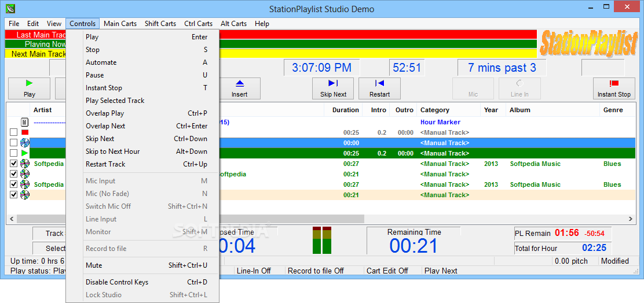Click the Insert eject-icon button

coord(239,88)
